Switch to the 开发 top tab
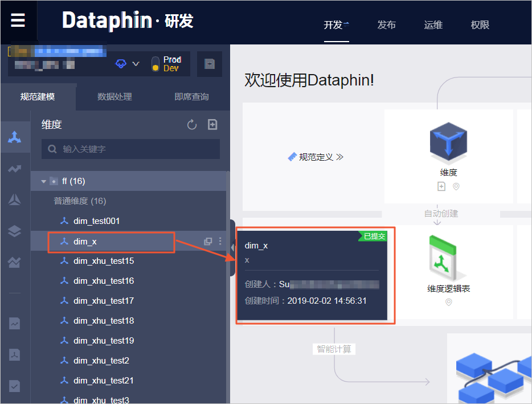Image resolution: width=532 pixels, height=404 pixels. coord(333,25)
